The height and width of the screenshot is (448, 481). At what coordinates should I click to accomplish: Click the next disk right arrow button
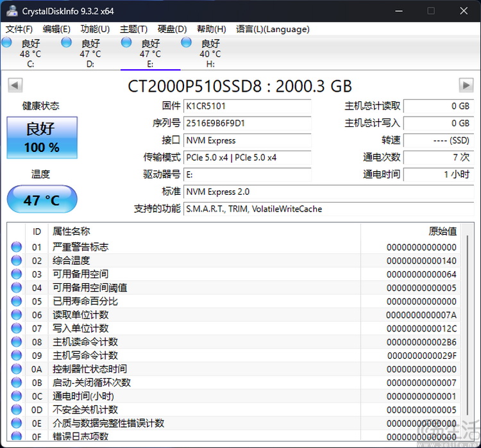pos(466,85)
